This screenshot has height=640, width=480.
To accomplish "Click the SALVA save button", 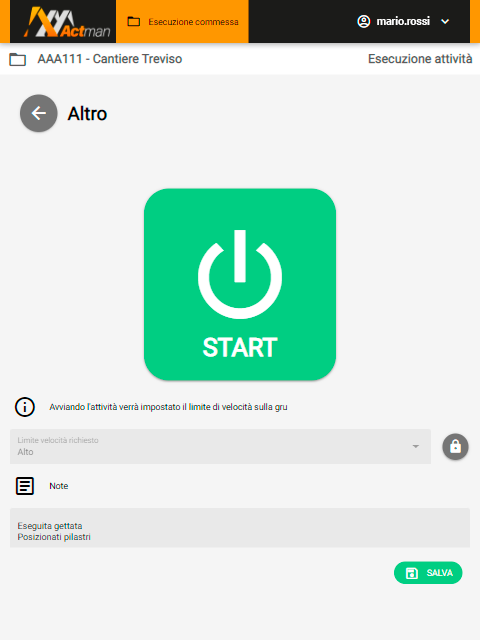I will click(x=428, y=573).
